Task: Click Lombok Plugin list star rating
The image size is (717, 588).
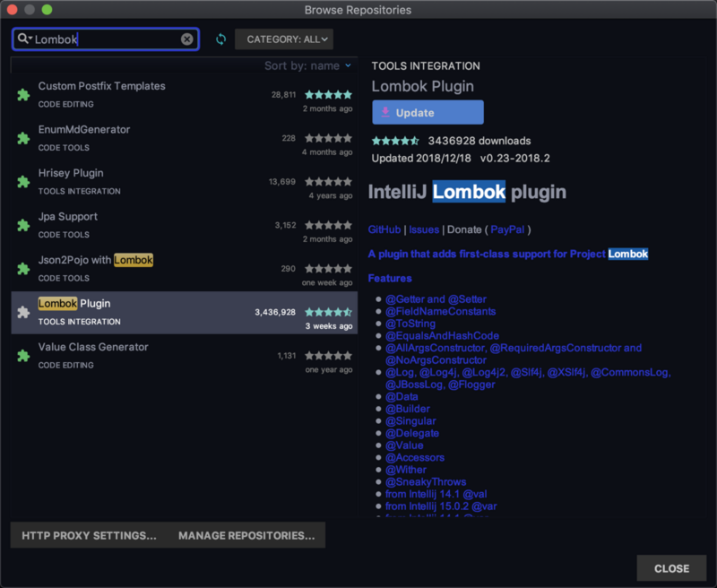Action: [x=328, y=312]
